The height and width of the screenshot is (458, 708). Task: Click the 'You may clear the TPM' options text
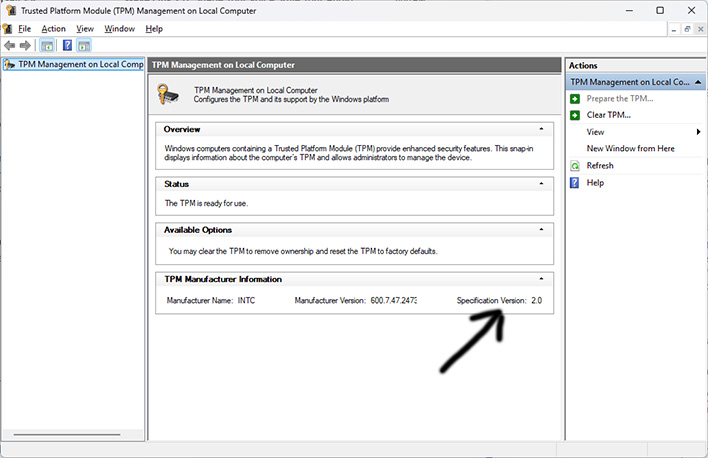[303, 251]
